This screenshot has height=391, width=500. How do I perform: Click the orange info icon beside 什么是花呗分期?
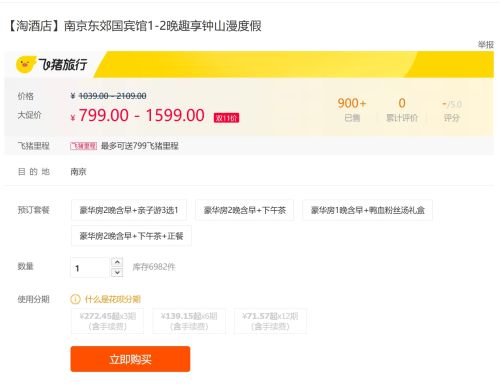click(x=75, y=299)
